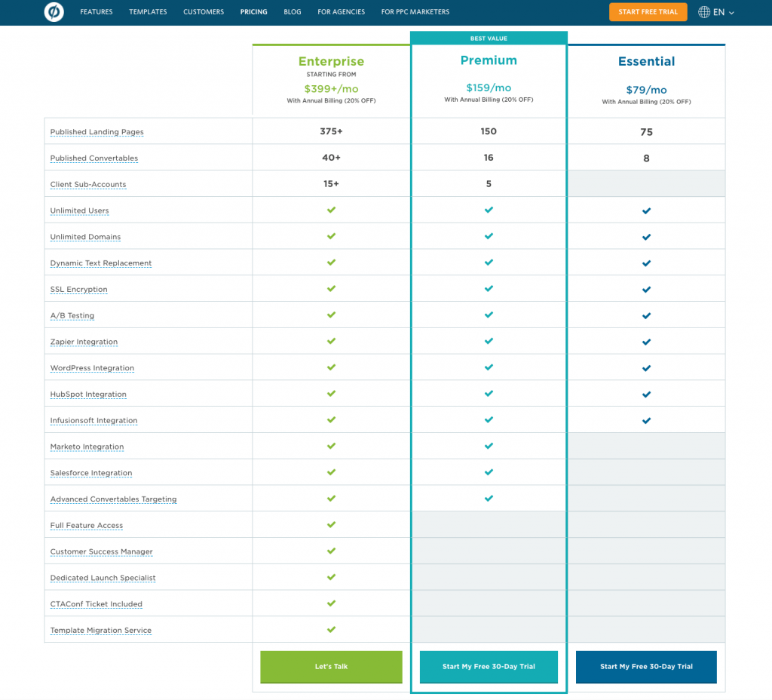Click the Published Landing Pages link

click(x=97, y=132)
